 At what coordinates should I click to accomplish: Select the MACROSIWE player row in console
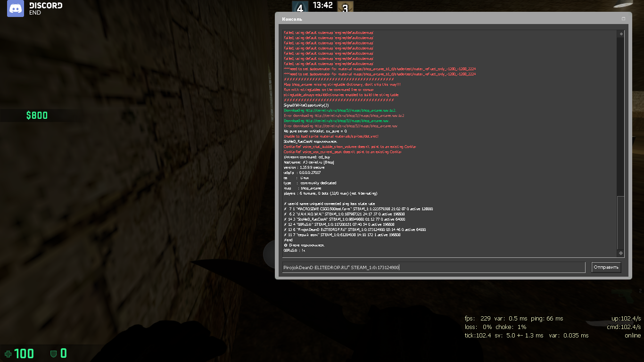tap(358, 209)
